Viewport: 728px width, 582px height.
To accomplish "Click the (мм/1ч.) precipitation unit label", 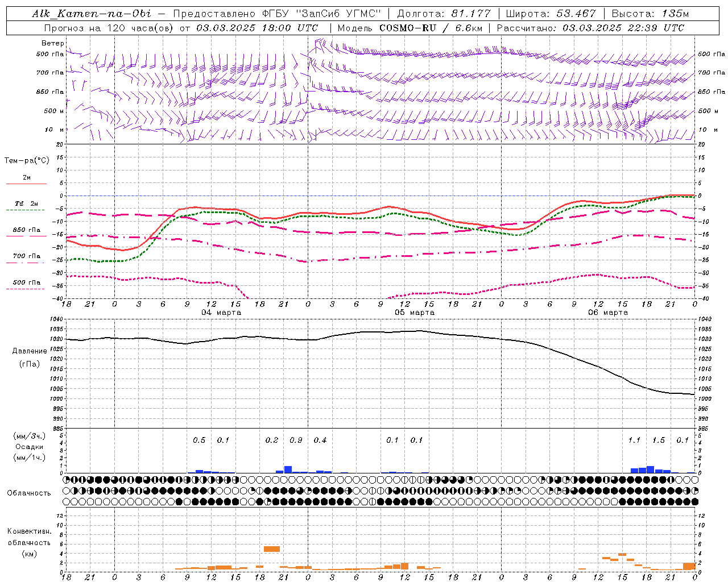I will pos(30,458).
